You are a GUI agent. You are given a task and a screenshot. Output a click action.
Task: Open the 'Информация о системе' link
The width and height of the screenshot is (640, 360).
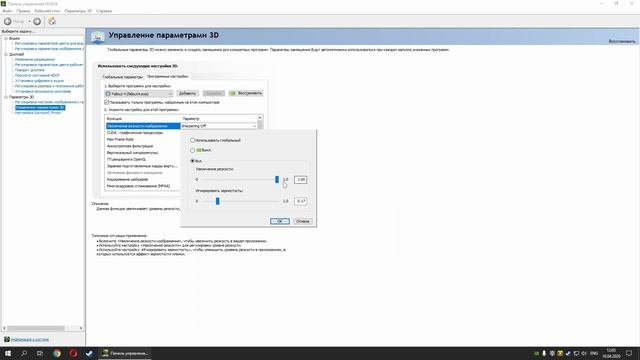pyautogui.click(x=30, y=339)
